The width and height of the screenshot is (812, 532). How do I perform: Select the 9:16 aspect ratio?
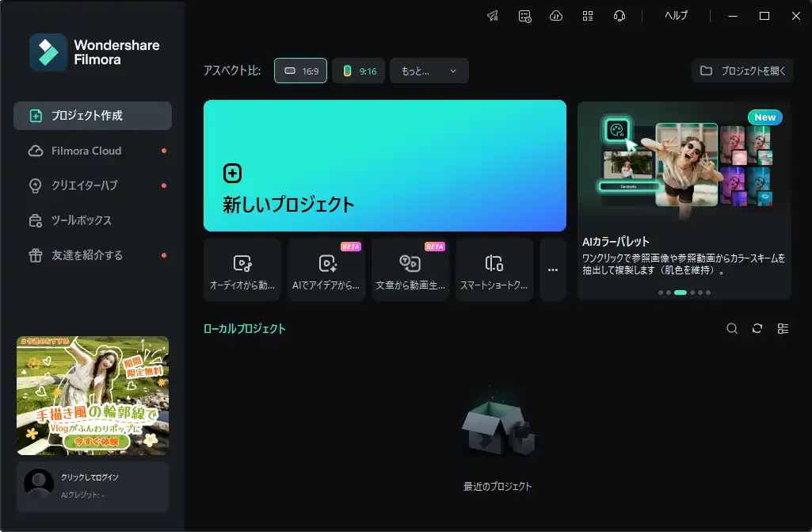click(x=358, y=71)
